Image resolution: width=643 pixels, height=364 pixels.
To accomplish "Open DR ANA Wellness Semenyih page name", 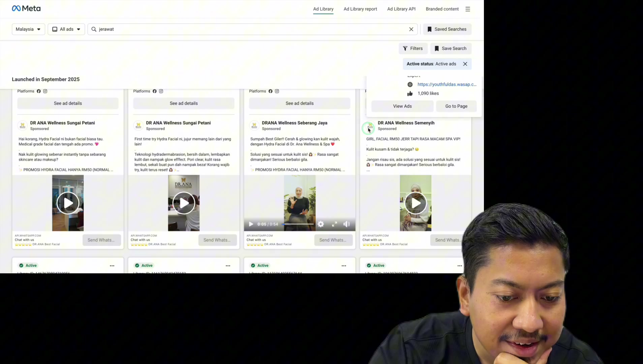I will click(406, 123).
